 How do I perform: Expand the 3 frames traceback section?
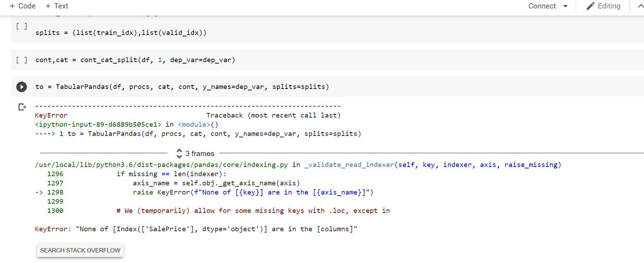click(196, 154)
